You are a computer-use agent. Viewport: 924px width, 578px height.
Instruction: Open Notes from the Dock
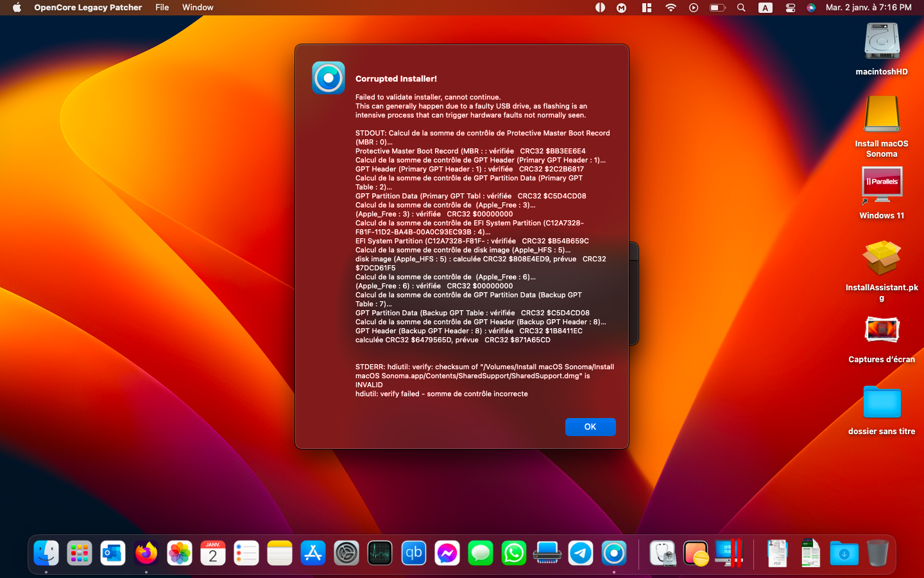tap(280, 553)
